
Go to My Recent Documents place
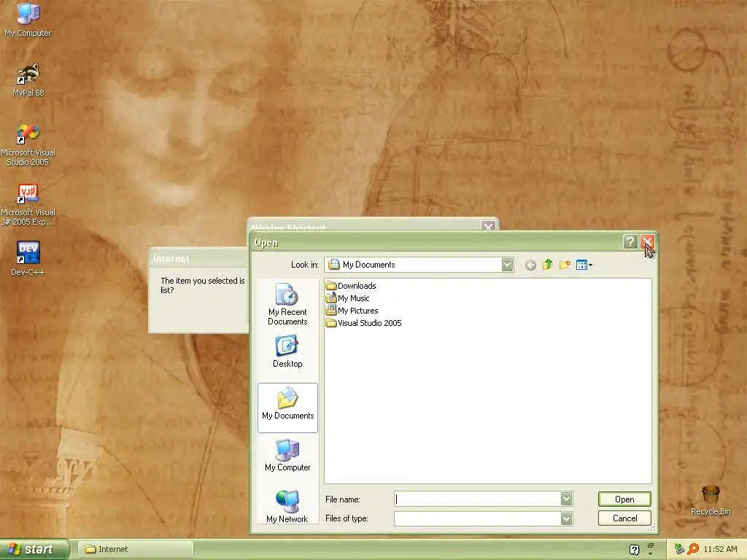pyautogui.click(x=287, y=304)
